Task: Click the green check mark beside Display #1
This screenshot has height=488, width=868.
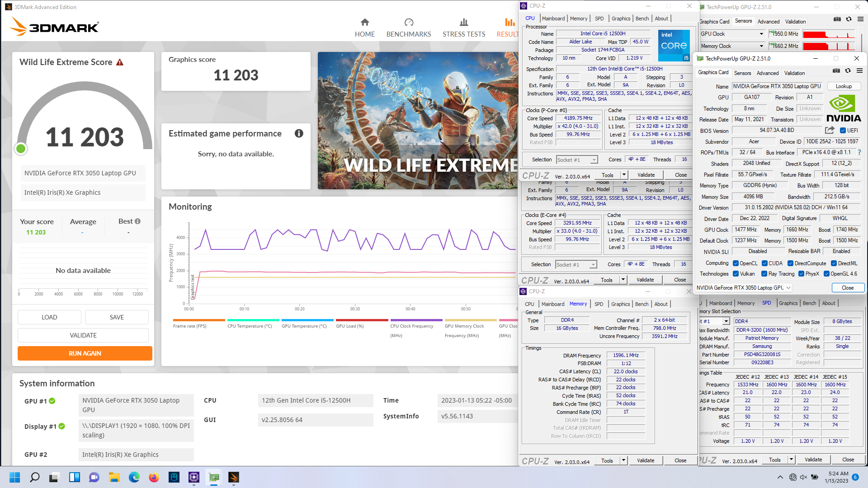Action: 61,426
